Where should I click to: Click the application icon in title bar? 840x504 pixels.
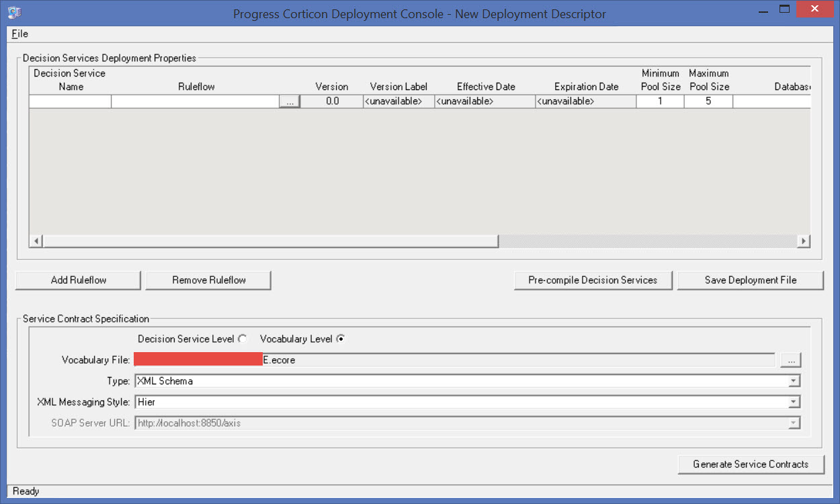click(14, 12)
